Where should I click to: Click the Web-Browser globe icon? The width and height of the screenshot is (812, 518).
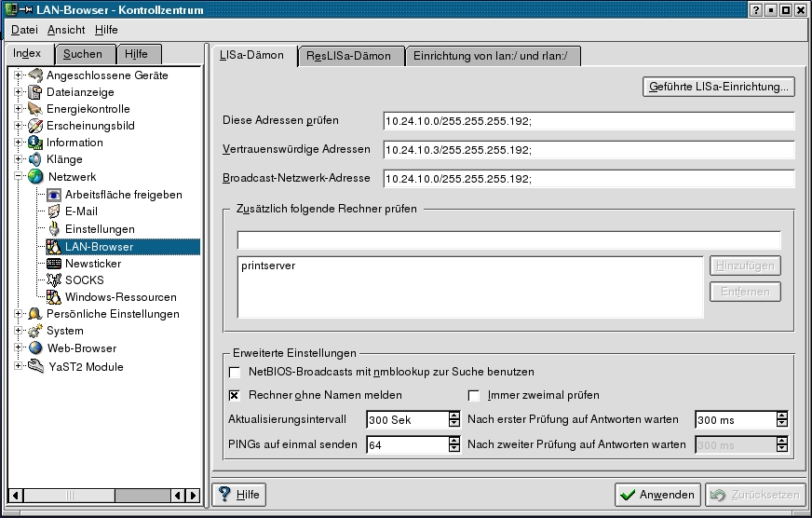[35, 348]
